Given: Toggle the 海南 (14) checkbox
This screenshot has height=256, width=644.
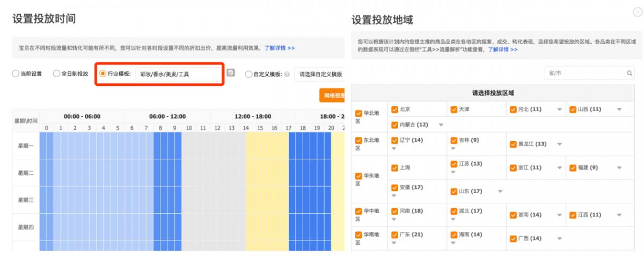Looking at the screenshot, I should 454,235.
